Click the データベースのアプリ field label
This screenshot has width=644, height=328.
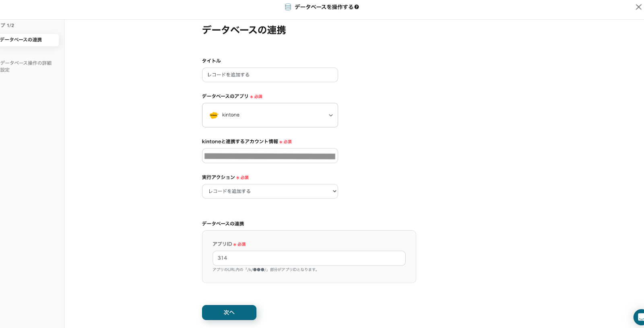[x=225, y=96]
